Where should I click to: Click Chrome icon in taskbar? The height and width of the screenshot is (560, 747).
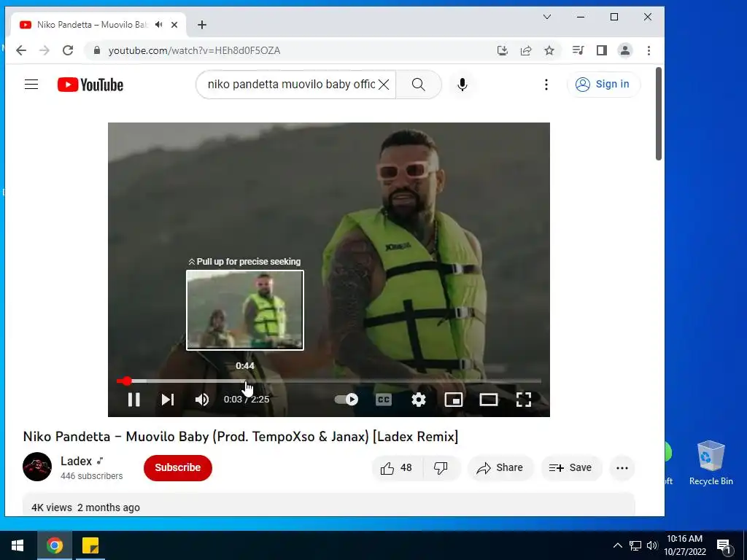(54, 545)
